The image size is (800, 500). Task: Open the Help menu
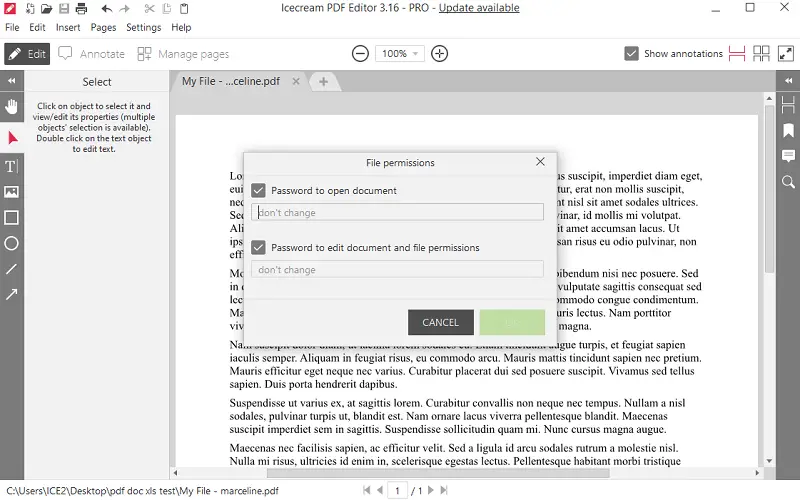(x=181, y=27)
